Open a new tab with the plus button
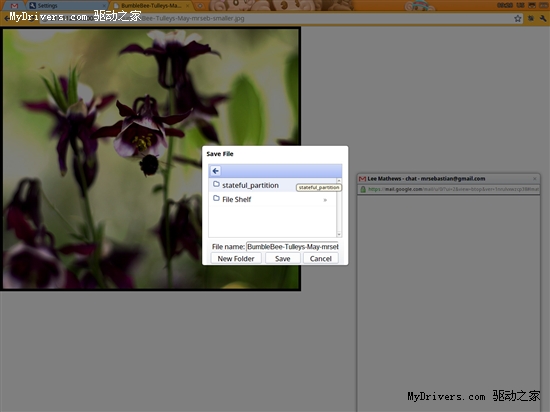 [200, 6]
